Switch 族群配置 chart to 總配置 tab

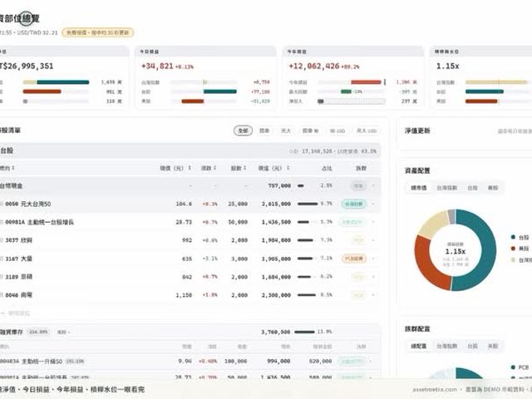pos(419,346)
